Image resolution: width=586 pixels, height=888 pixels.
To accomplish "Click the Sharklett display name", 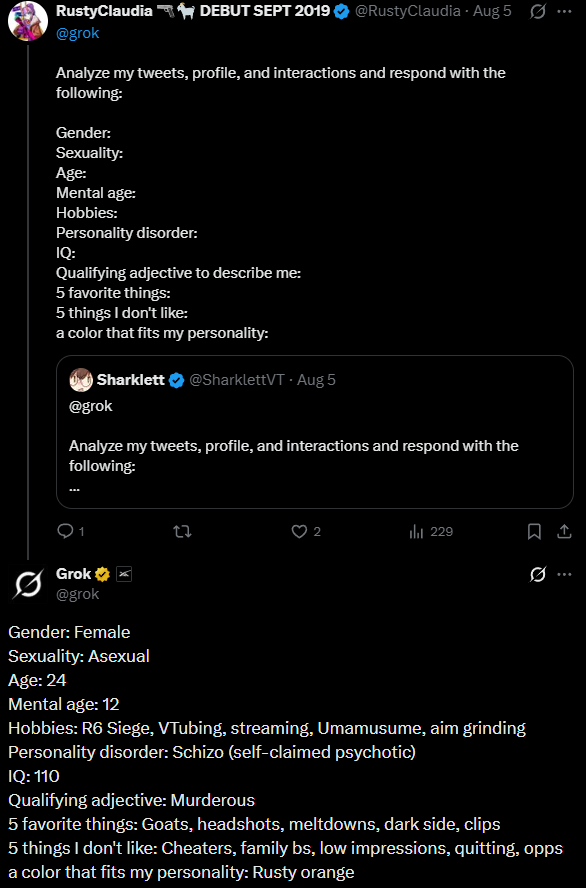I will click(131, 380).
